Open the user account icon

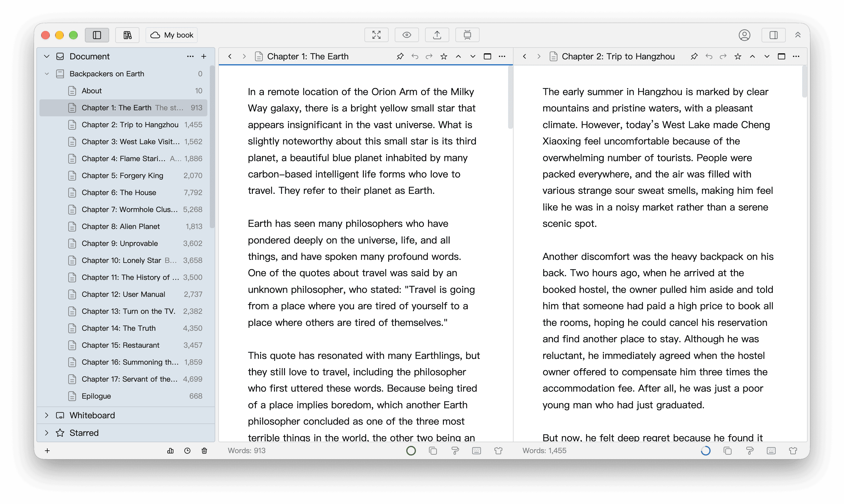(x=744, y=35)
